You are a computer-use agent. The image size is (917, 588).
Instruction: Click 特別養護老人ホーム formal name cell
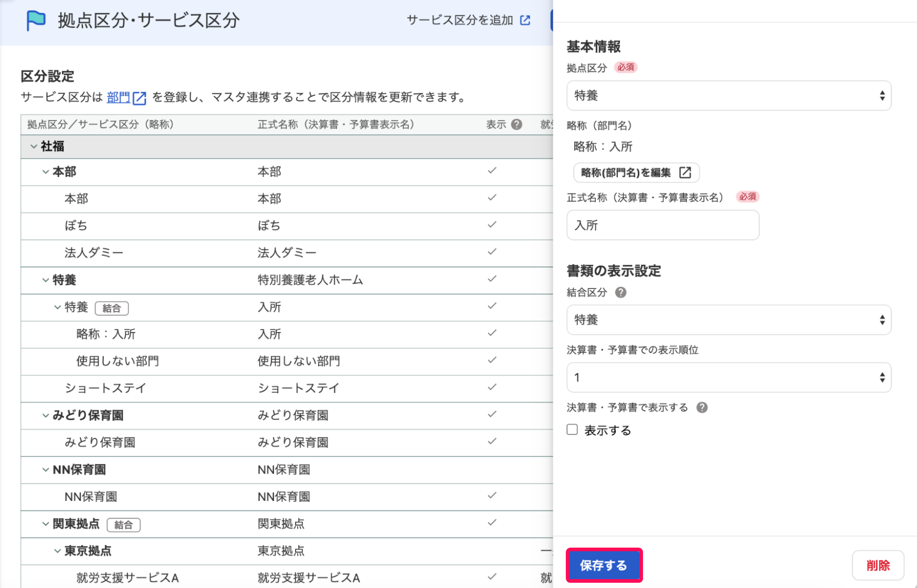[x=310, y=280]
